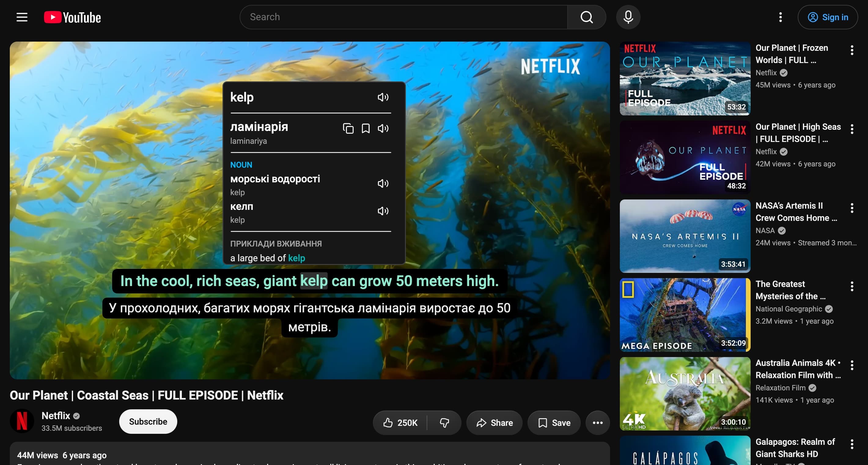The image size is (868, 465).
Task: Like the video with 250K likes
Action: pos(400,422)
